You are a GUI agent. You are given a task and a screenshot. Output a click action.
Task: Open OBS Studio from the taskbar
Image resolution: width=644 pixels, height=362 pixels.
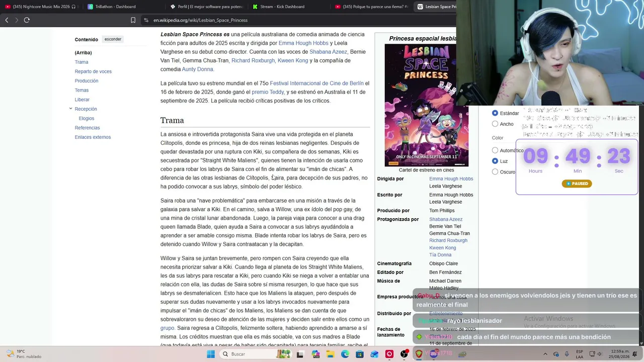tap(404, 354)
